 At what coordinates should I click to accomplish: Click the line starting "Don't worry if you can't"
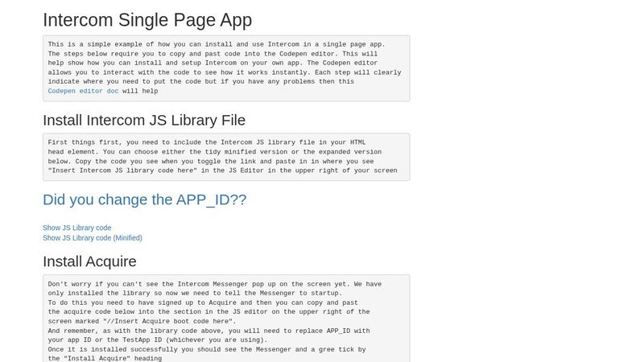coord(214,284)
